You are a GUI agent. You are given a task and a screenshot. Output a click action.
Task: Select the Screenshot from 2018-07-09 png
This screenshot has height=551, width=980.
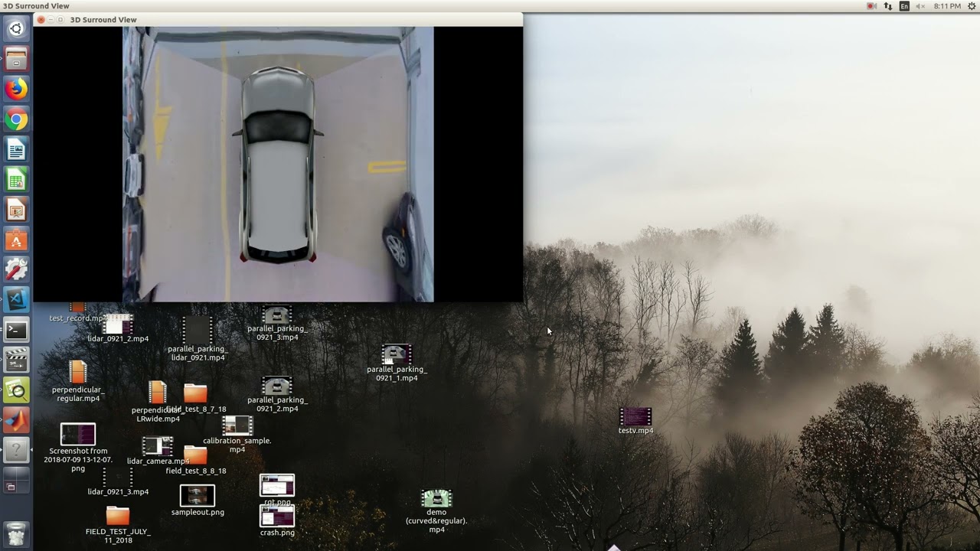click(x=78, y=448)
